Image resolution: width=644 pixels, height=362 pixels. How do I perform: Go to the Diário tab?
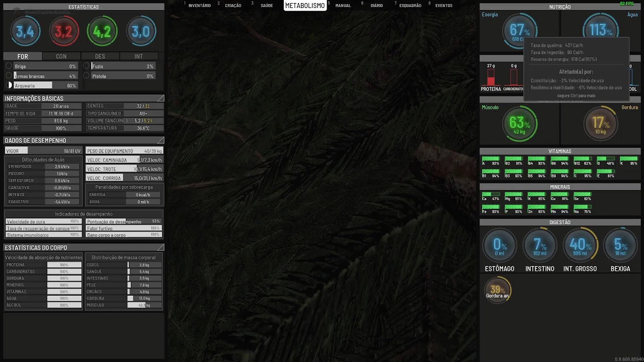[x=376, y=6]
